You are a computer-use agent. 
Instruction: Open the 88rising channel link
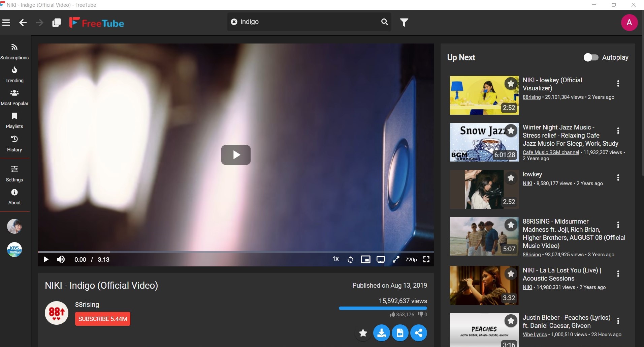[x=87, y=305]
